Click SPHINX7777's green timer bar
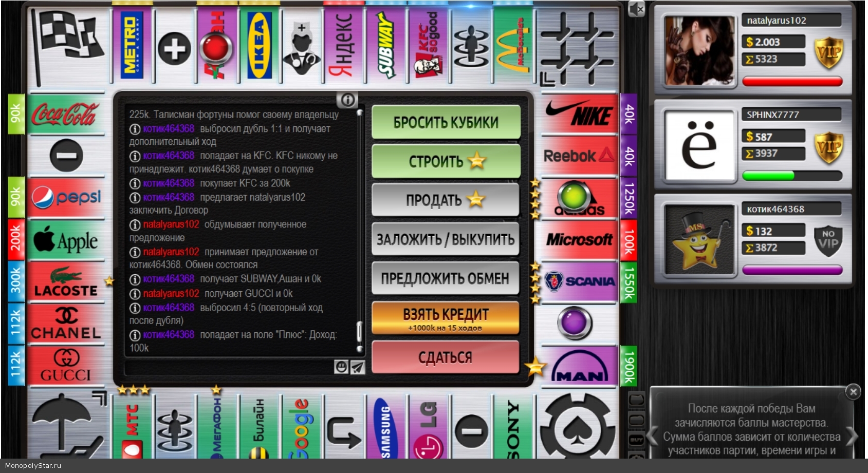The height and width of the screenshot is (473, 868). tap(792, 176)
